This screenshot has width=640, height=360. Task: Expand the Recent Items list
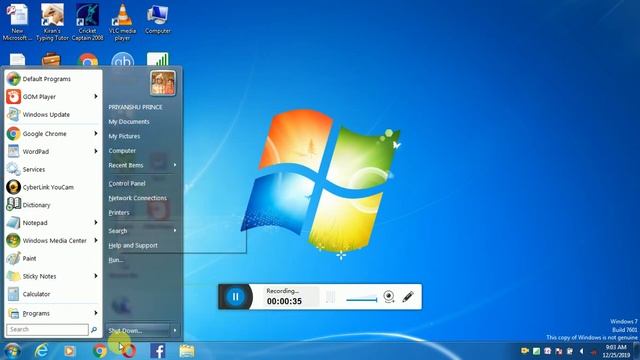[x=142, y=165]
